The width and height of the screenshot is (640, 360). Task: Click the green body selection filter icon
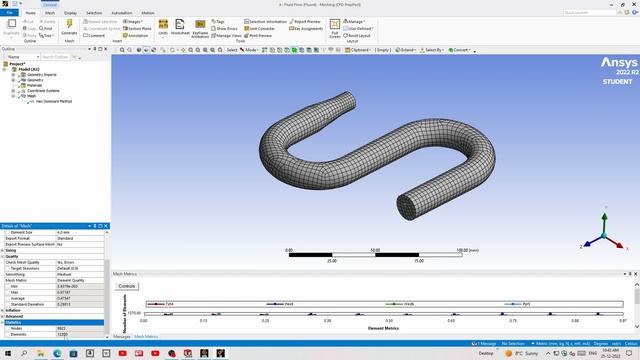pyautogui.click(x=294, y=50)
